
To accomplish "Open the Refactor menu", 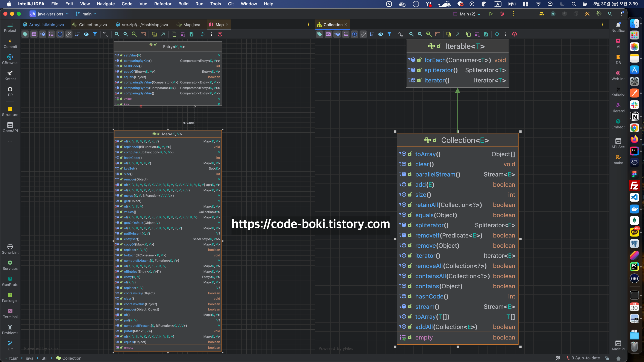I will tap(163, 4).
